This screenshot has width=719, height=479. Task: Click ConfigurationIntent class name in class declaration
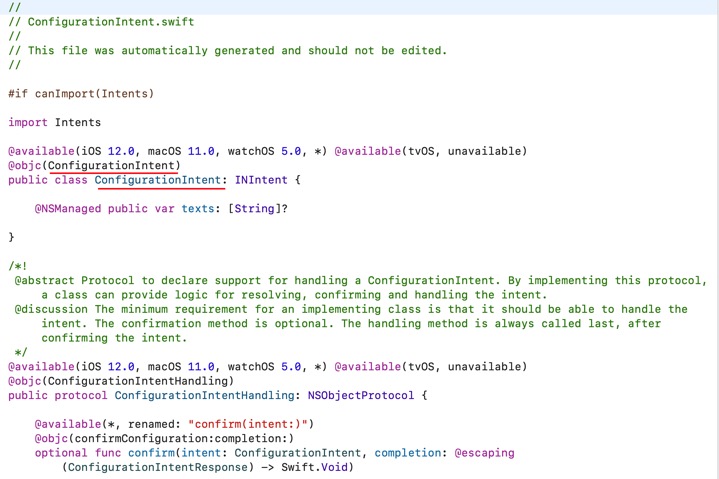154,180
